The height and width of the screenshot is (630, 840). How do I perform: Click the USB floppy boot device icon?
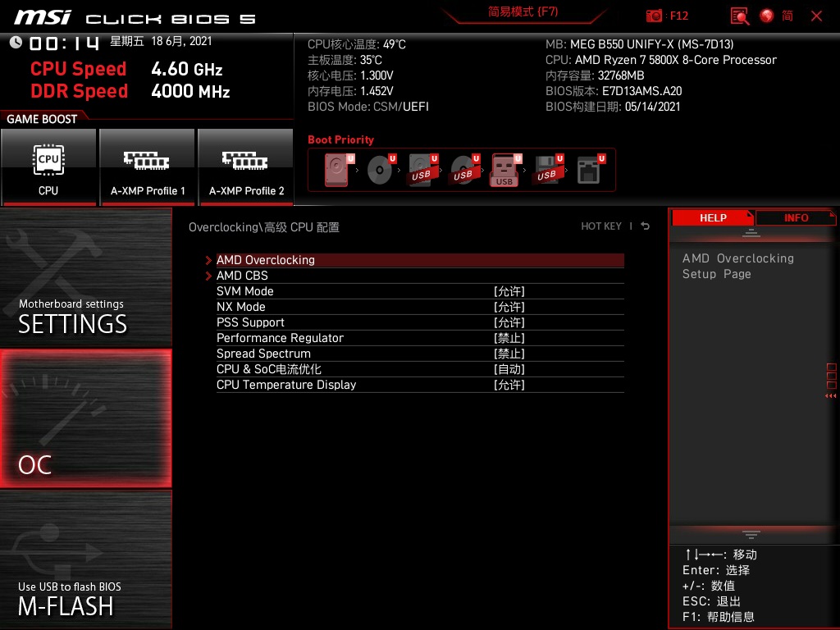[546, 170]
